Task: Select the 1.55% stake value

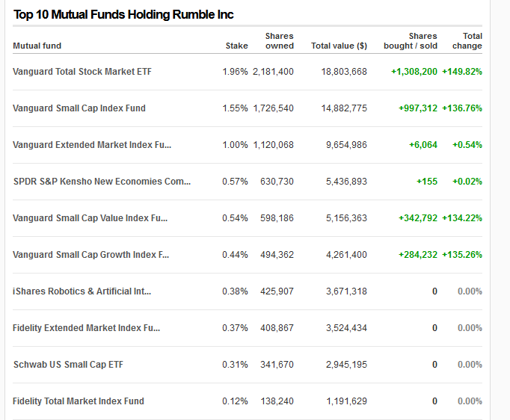Action: 235,108
